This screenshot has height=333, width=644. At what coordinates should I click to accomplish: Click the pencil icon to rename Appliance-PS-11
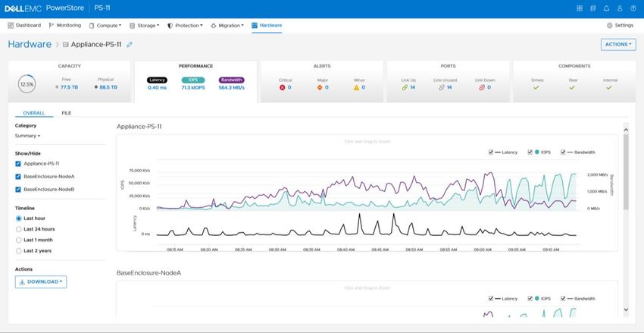[130, 45]
